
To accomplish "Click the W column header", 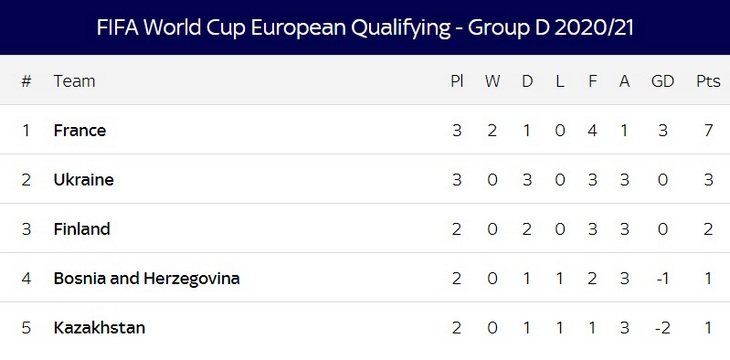I will [492, 81].
